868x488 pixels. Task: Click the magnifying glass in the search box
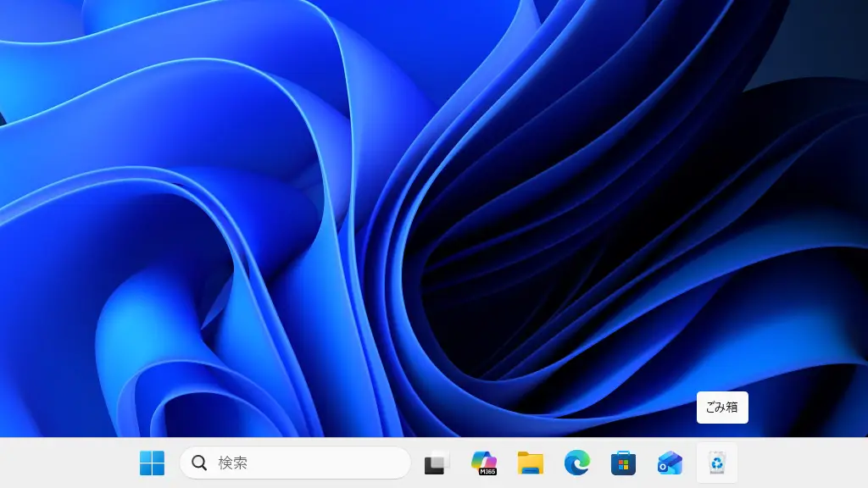pos(199,463)
